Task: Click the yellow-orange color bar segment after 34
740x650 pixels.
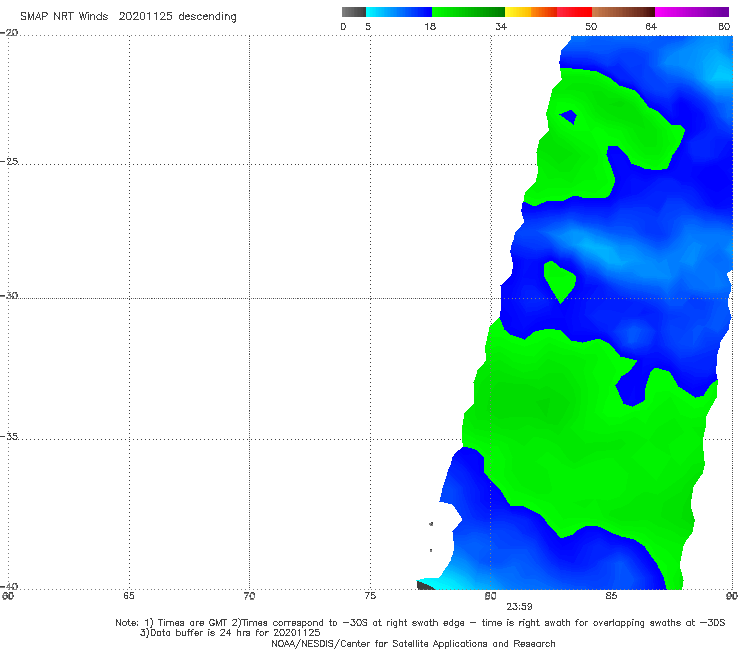Action: point(531,12)
